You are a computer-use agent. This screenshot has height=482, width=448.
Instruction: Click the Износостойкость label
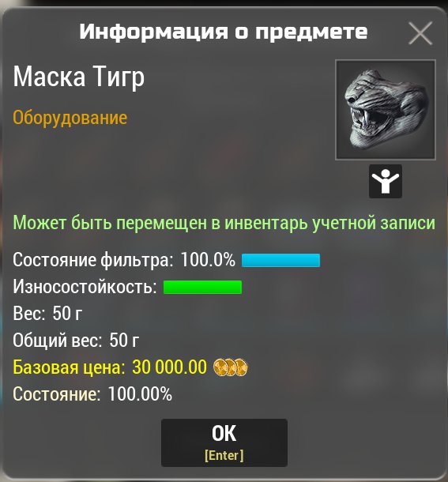pyautogui.click(x=85, y=287)
